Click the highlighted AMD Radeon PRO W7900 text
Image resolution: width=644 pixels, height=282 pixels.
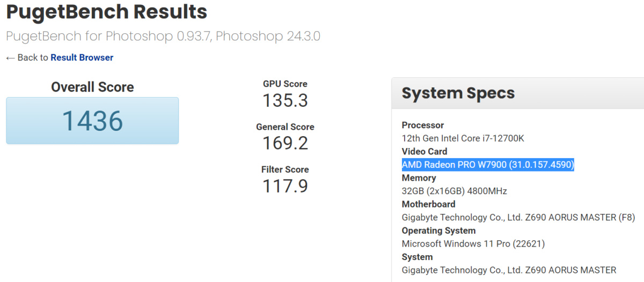488,165
